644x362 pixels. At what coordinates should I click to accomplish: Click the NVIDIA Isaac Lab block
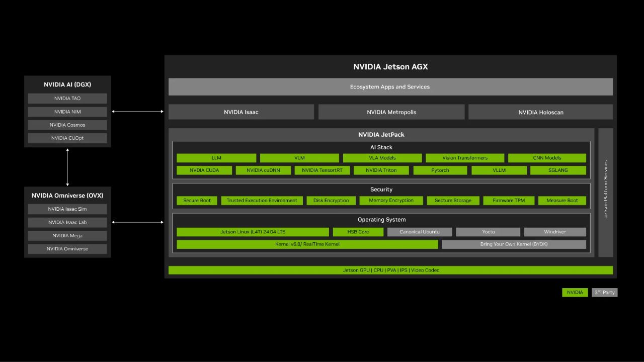(67, 222)
